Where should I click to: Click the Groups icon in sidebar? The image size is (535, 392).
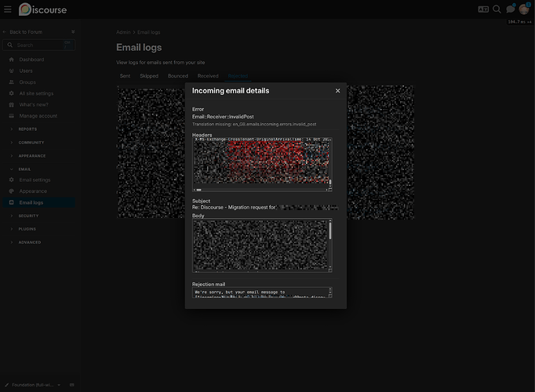pyautogui.click(x=11, y=82)
